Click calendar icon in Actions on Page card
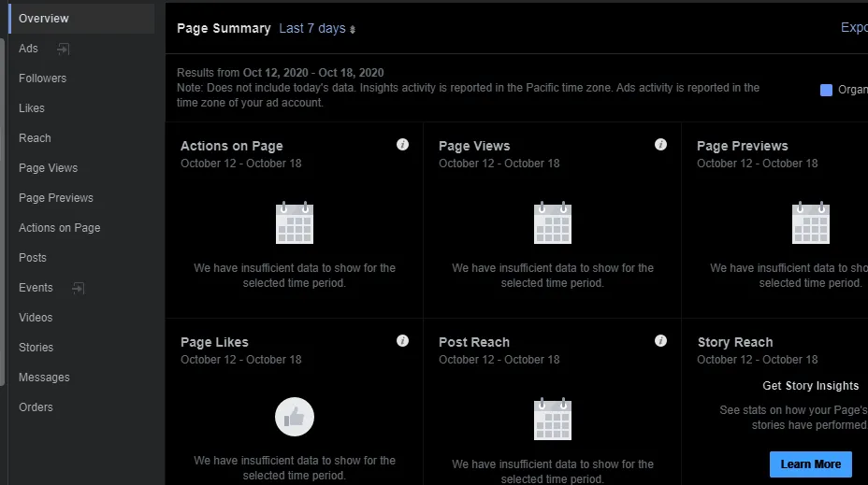This screenshot has width=868, height=485. click(x=294, y=222)
